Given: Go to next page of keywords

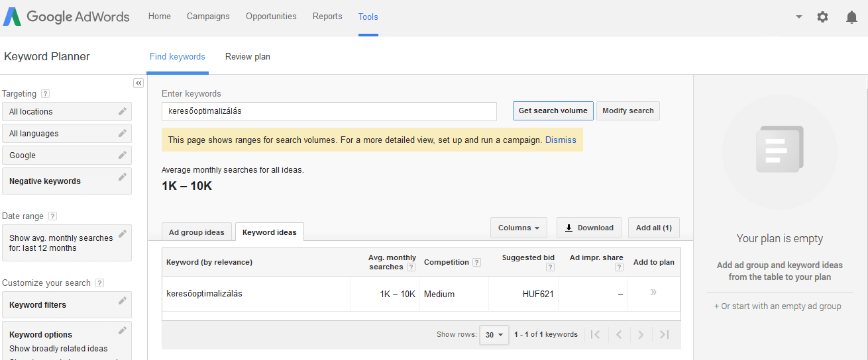Looking at the screenshot, I should click(x=641, y=335).
